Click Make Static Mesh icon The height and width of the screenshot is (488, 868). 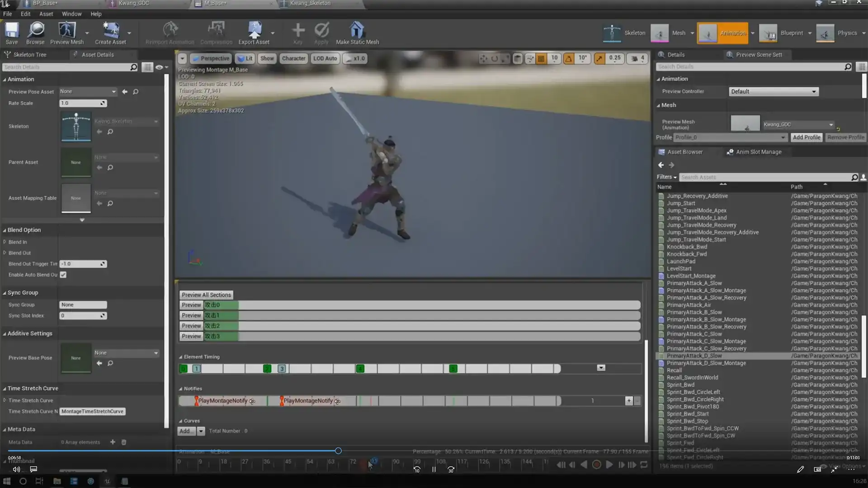point(357,31)
